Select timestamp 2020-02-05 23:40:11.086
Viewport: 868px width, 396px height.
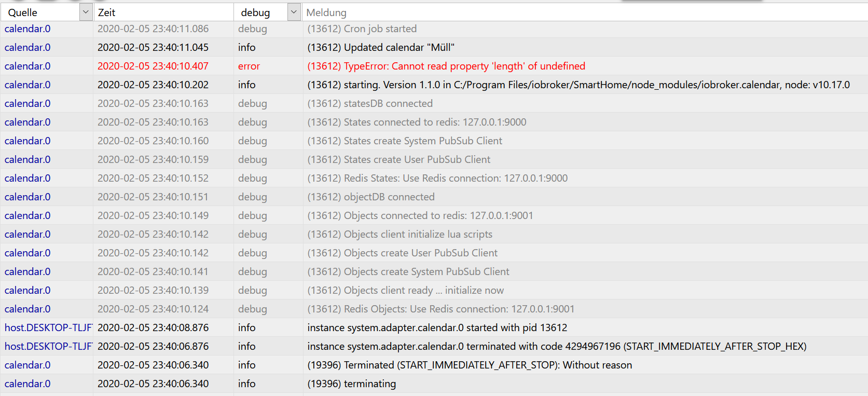point(153,29)
